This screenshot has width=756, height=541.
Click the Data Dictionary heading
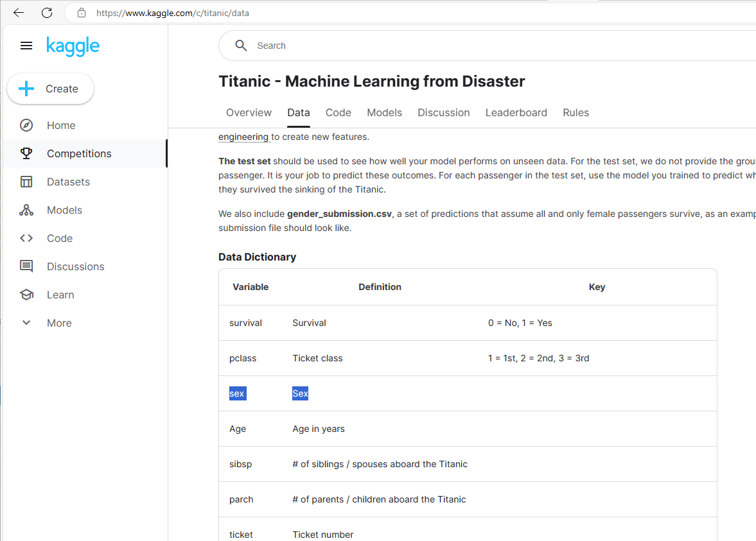click(x=257, y=257)
